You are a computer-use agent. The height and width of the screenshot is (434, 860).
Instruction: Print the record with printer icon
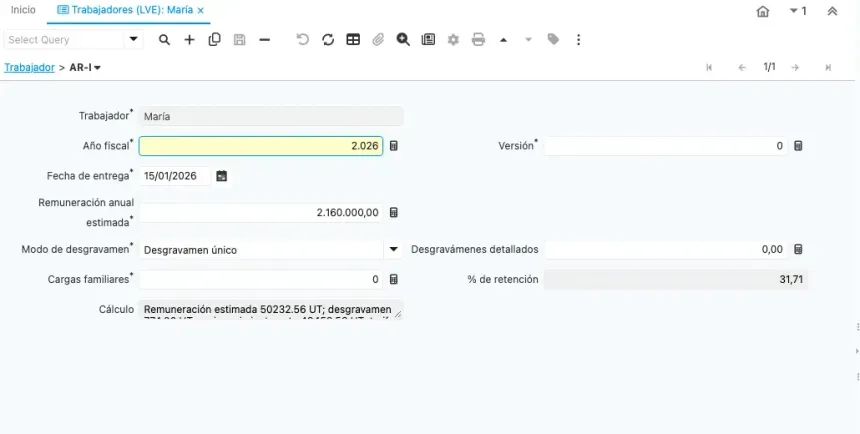(x=478, y=40)
